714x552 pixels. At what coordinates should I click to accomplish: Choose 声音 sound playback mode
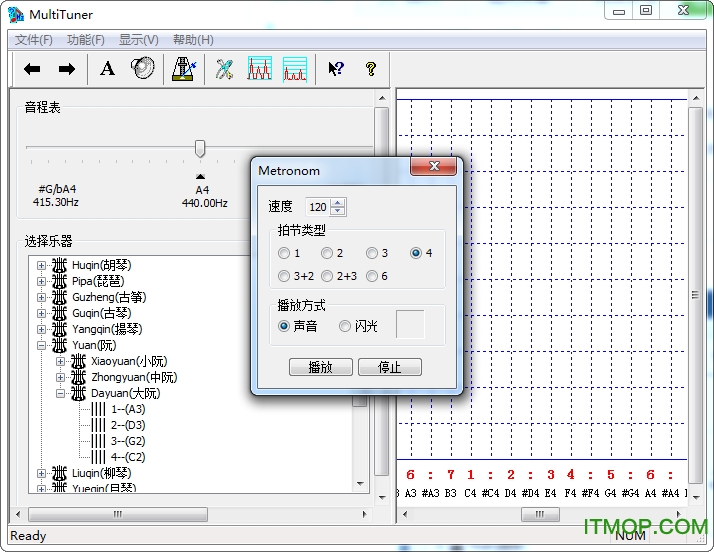284,326
